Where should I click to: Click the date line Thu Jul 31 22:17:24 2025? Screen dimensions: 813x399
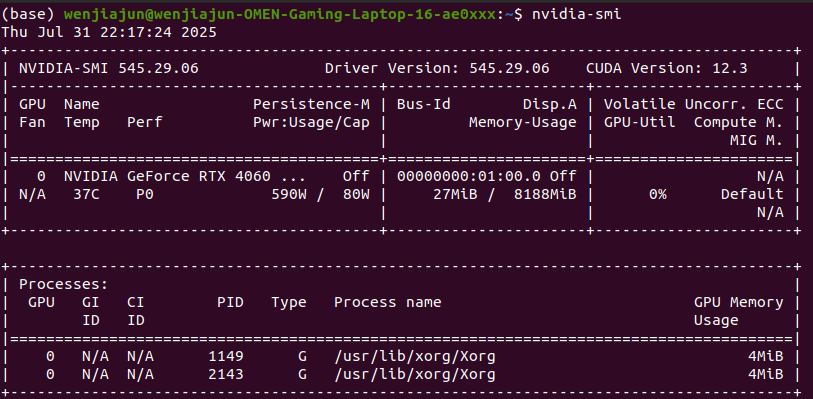[x=109, y=32]
